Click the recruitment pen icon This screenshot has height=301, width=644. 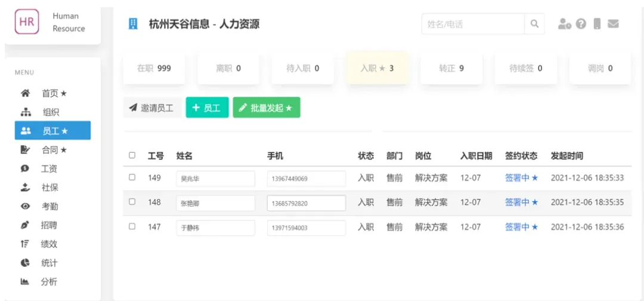(x=26, y=225)
